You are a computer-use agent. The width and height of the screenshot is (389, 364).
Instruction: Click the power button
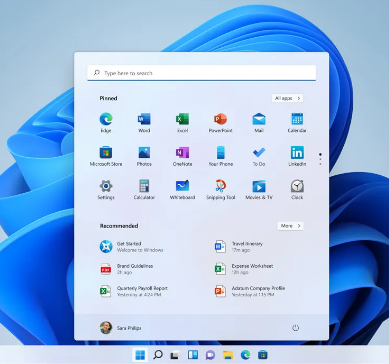coord(295,328)
